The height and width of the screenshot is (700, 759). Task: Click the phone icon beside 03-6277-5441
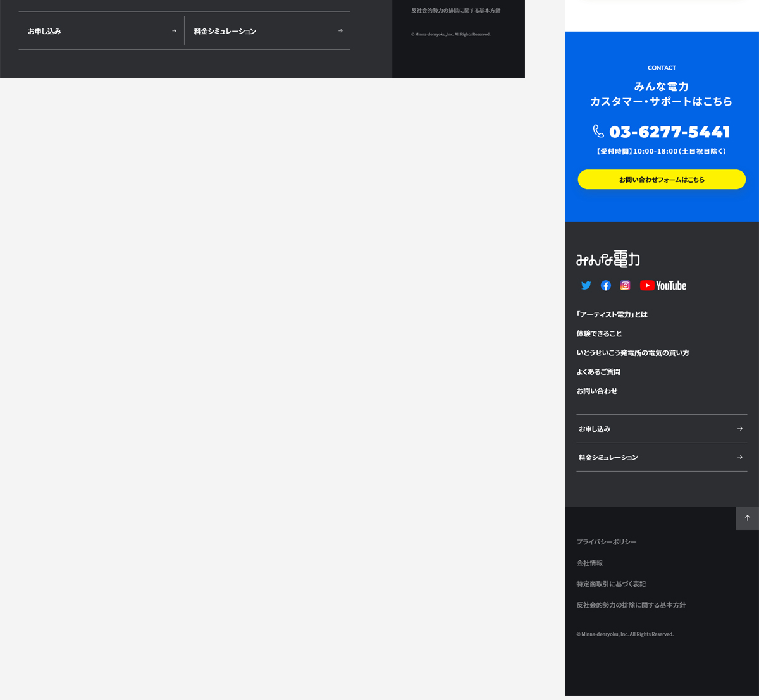point(598,131)
